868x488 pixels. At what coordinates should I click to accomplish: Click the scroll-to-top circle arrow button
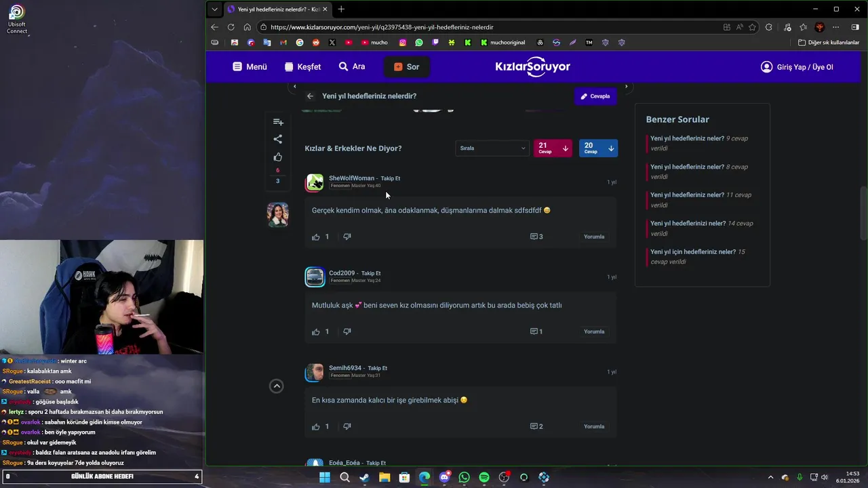click(277, 386)
